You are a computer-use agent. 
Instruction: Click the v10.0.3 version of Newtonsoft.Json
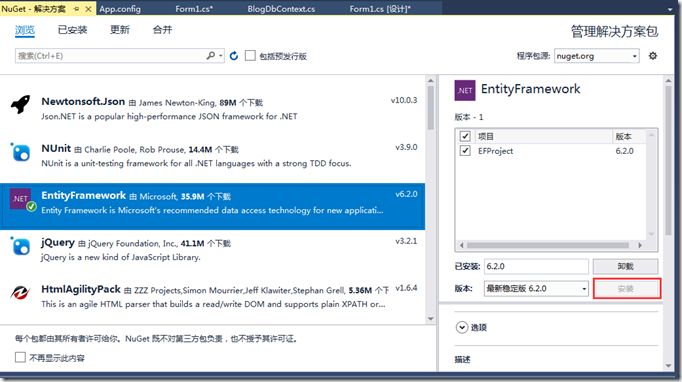[404, 100]
